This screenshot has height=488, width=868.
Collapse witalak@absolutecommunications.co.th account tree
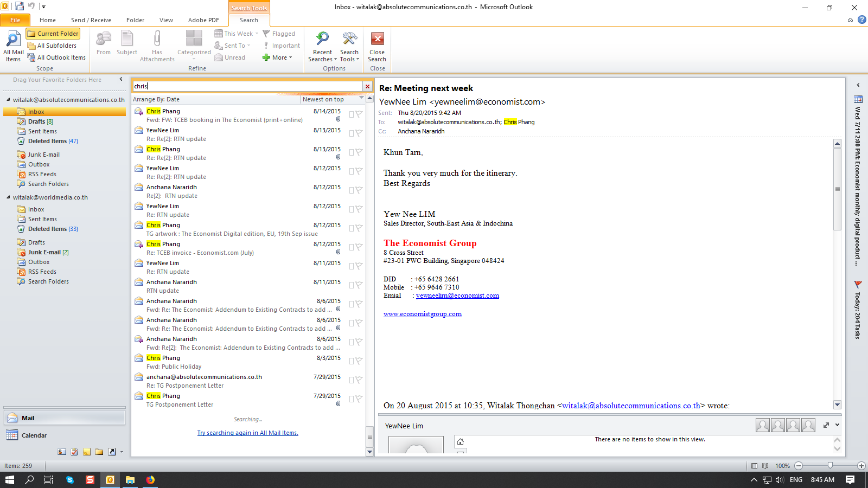[x=9, y=100]
